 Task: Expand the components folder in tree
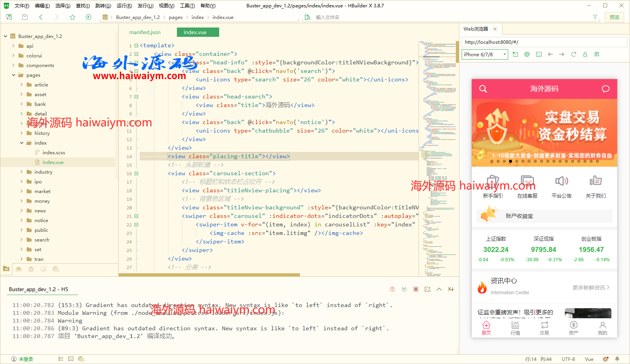tap(14, 66)
